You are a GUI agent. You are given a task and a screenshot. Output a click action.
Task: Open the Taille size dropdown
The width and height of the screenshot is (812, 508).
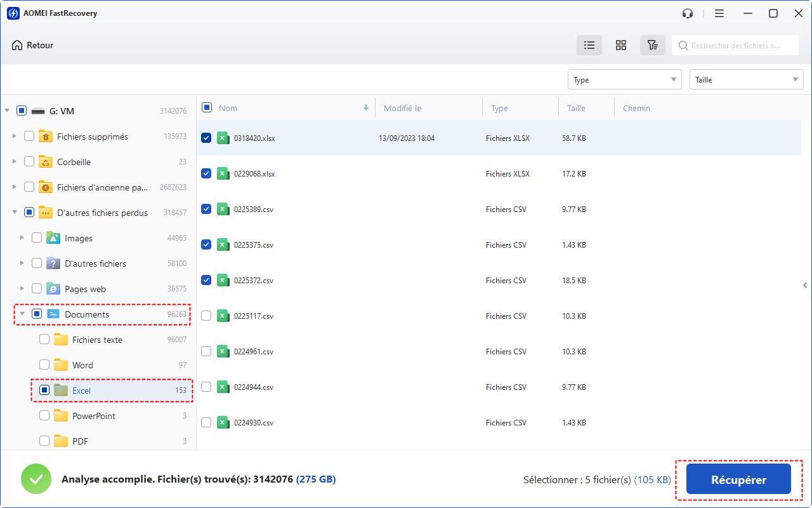(746, 79)
